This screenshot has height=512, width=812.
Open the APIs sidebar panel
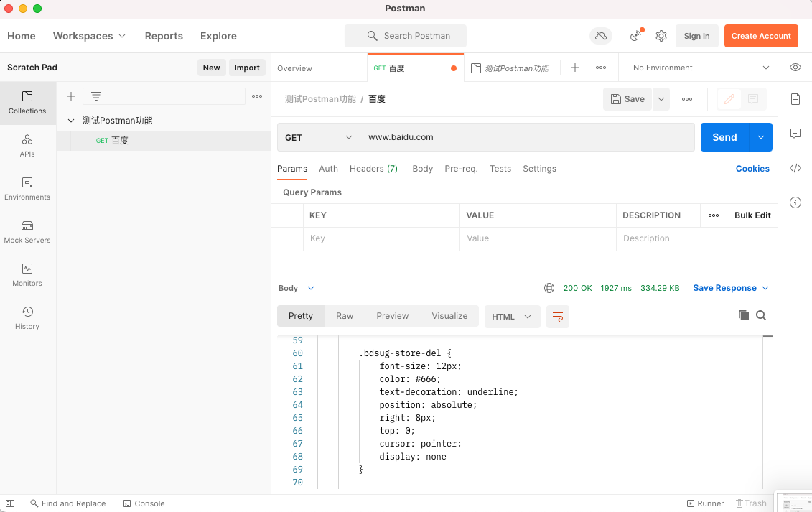pos(27,146)
